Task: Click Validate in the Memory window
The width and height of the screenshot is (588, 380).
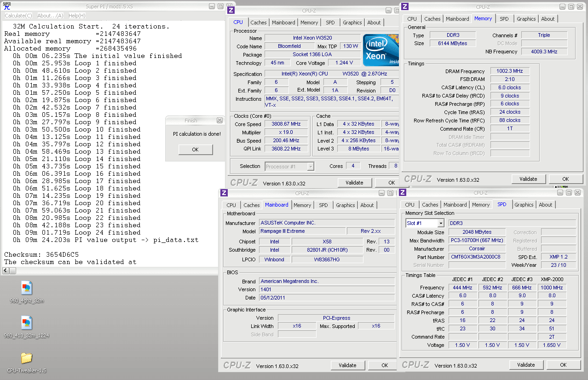Action: (528, 179)
